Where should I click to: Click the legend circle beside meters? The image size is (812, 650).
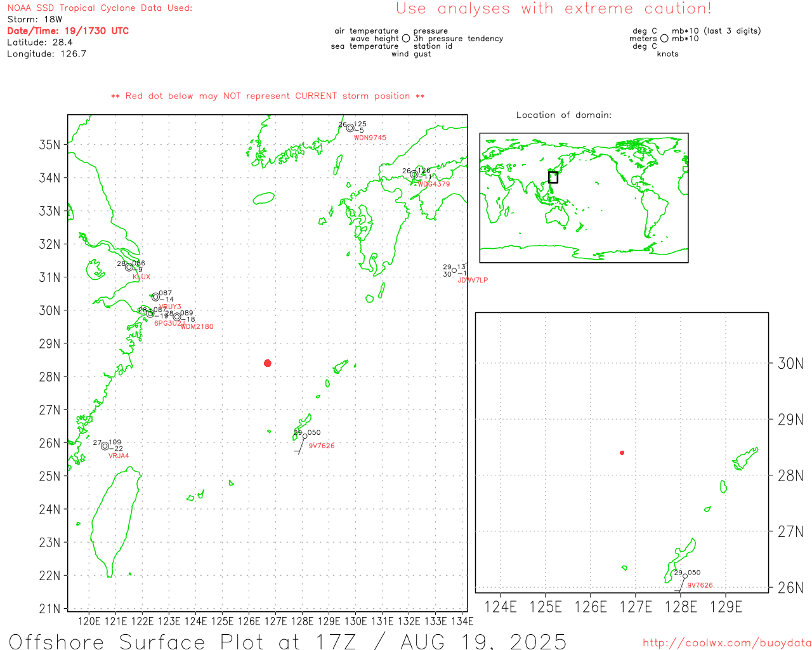tap(664, 39)
